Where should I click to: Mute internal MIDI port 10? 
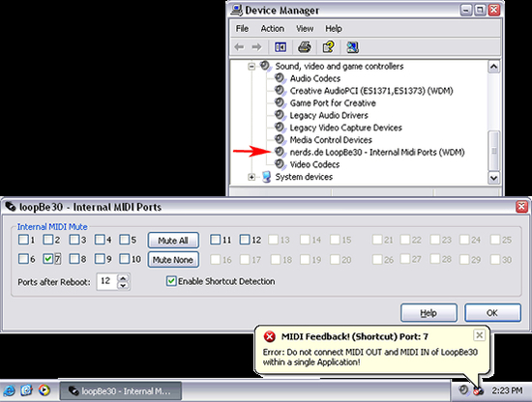pyautogui.click(x=124, y=259)
